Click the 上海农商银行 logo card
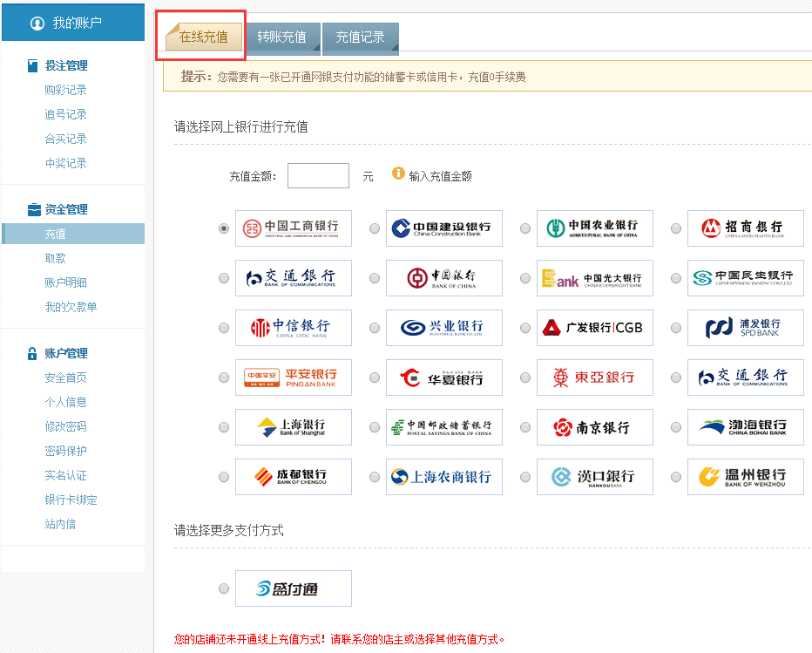This screenshot has width=812, height=653. pos(443,477)
